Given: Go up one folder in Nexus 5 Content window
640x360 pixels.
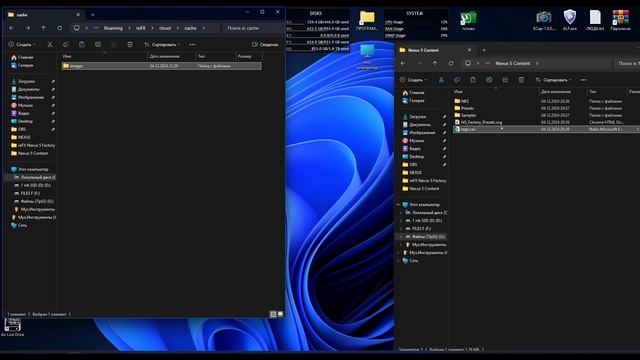Looking at the screenshot, I should [435, 63].
